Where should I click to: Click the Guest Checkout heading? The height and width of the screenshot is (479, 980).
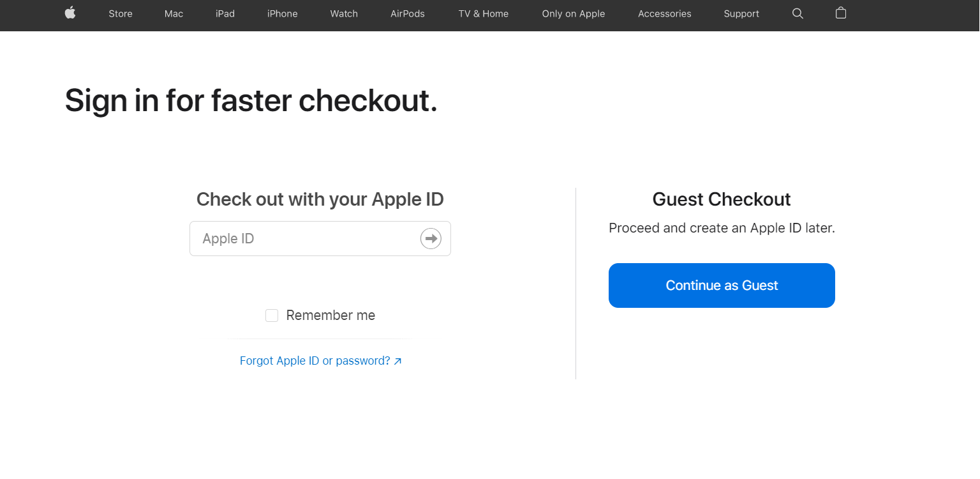(722, 199)
